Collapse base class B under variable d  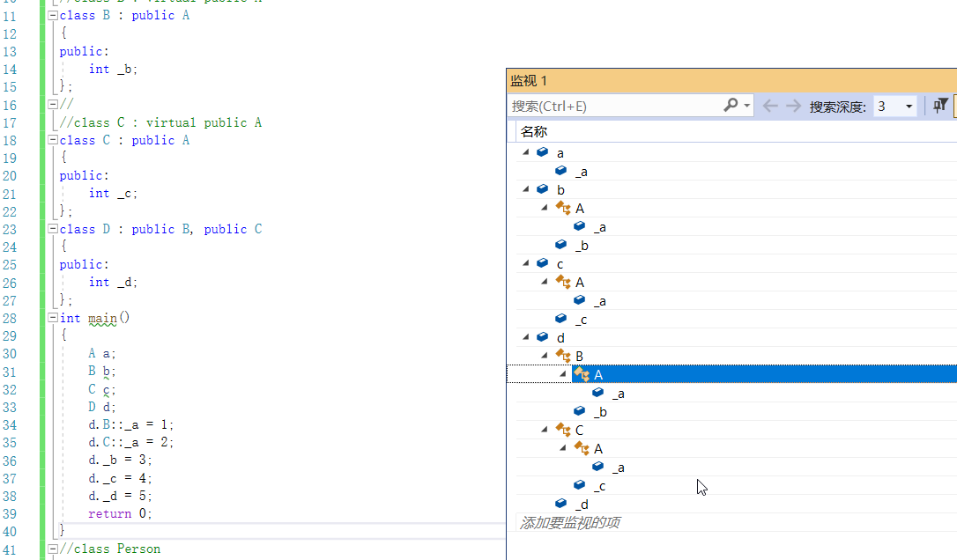(545, 355)
